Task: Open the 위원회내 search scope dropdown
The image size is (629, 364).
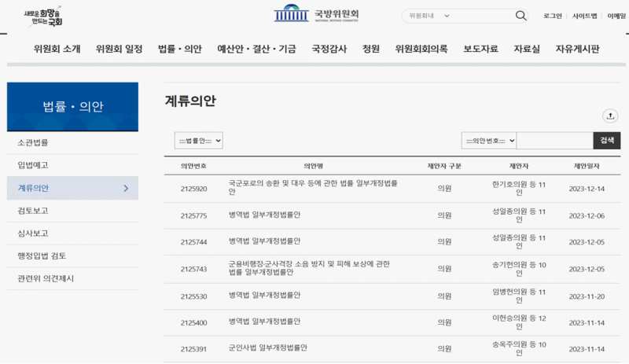Action: [429, 16]
